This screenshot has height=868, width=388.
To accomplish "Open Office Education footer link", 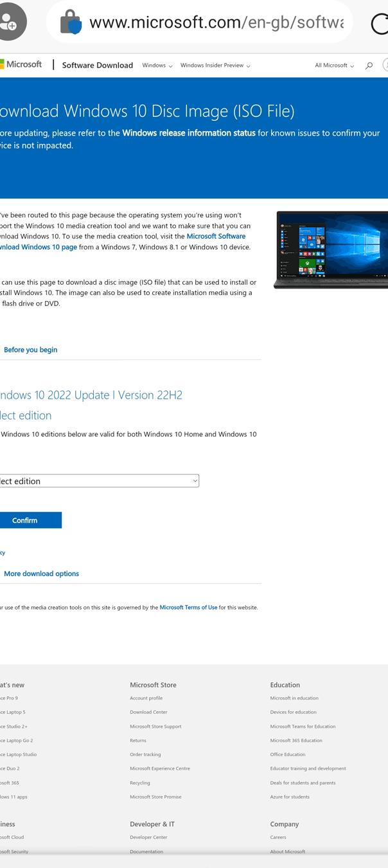I will (x=288, y=755).
